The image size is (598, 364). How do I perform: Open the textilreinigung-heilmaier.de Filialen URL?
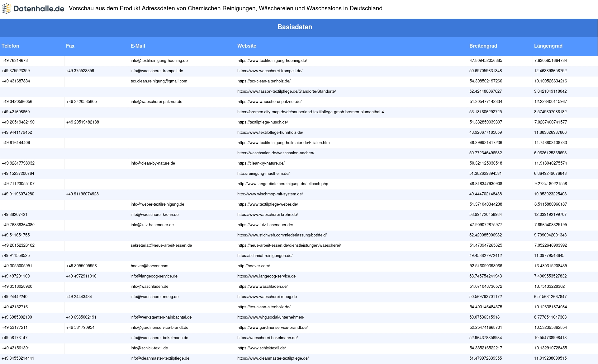(x=283, y=143)
